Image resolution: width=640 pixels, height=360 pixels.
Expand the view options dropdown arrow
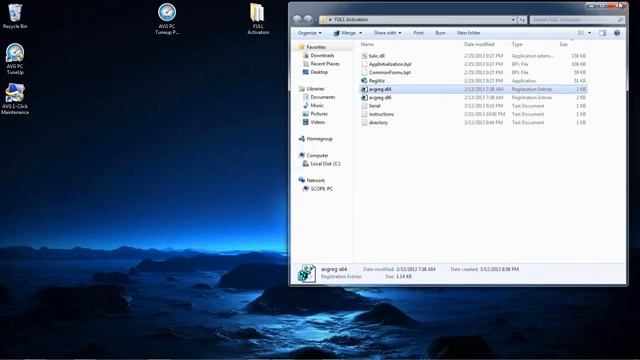click(x=589, y=33)
